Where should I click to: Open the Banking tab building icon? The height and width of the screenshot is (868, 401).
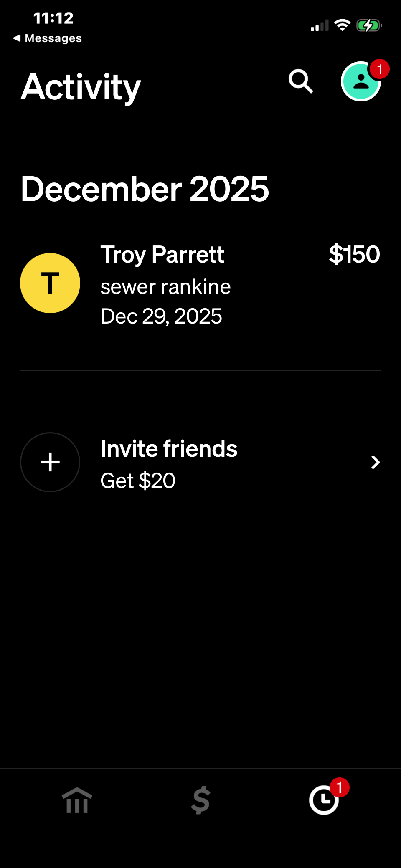click(77, 800)
